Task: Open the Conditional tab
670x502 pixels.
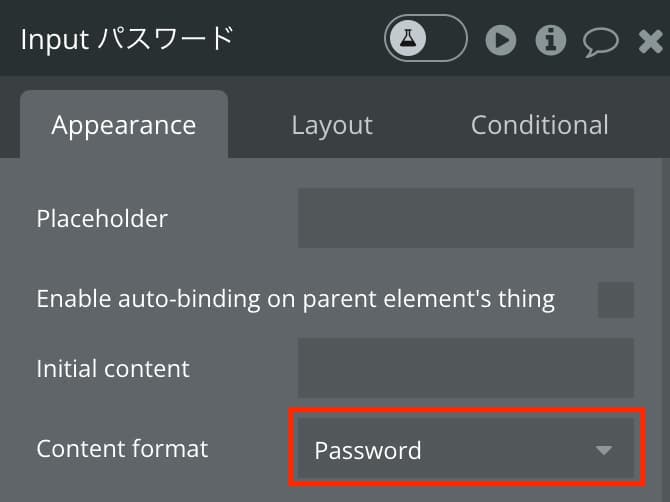Action: [x=539, y=125]
